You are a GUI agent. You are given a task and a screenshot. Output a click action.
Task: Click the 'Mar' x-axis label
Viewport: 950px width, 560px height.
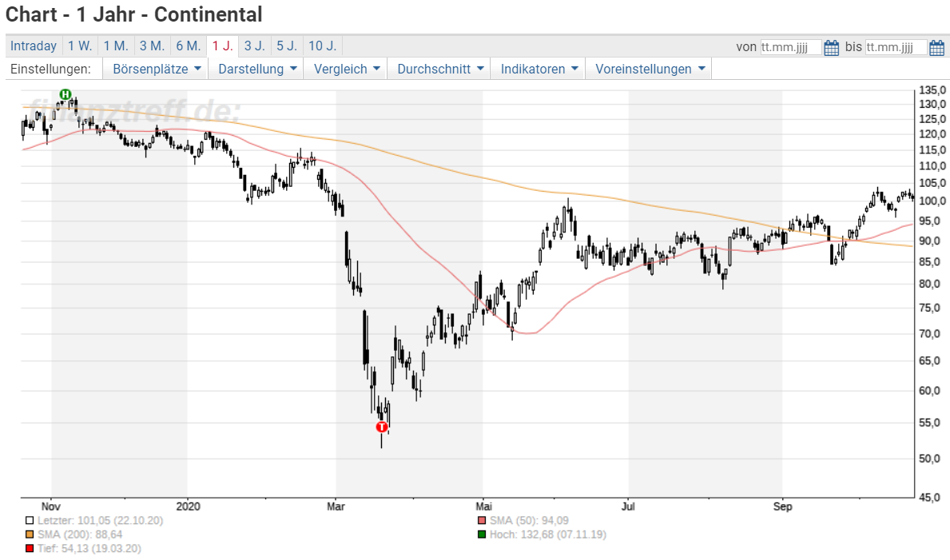point(336,506)
